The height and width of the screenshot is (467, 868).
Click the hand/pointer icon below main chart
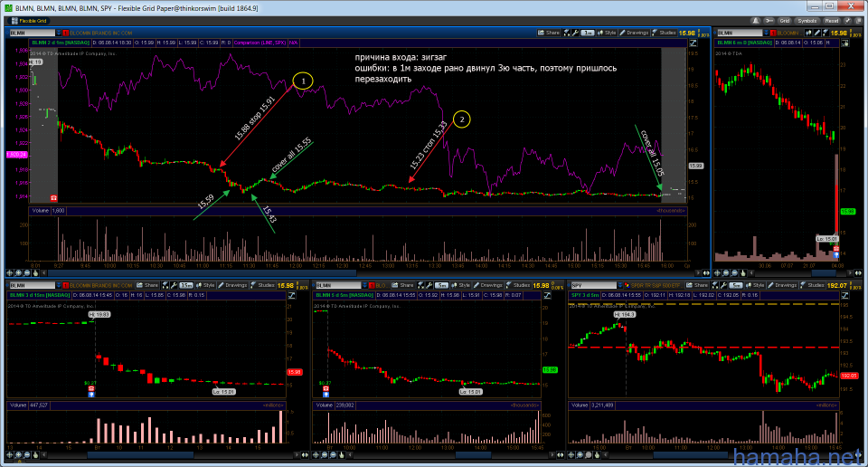click(x=35, y=273)
